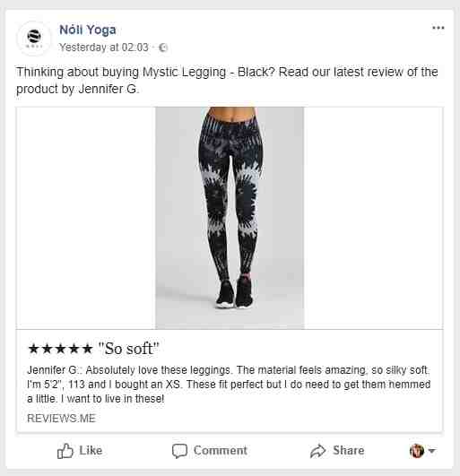460x476 pixels.
Task: Open the "So soft" review headline
Action: (x=129, y=349)
